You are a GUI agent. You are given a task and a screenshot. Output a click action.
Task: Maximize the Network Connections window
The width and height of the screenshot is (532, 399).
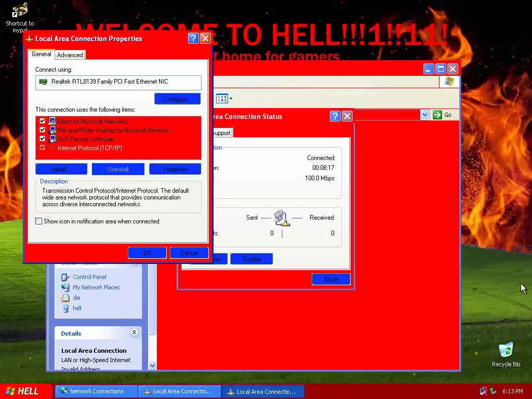[441, 69]
